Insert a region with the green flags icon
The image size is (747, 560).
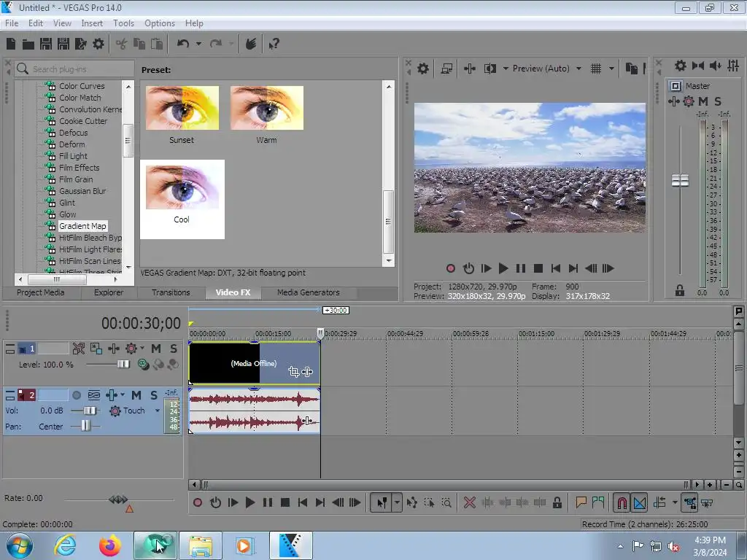(x=598, y=502)
